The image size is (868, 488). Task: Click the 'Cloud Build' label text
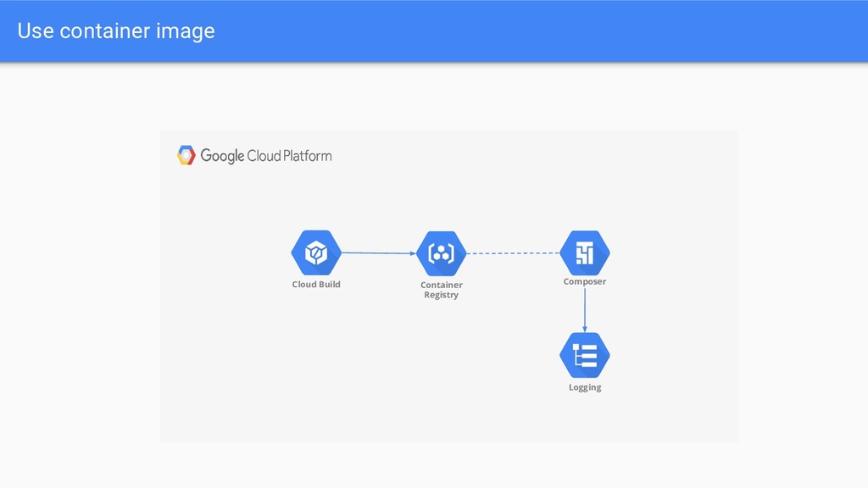(x=316, y=285)
